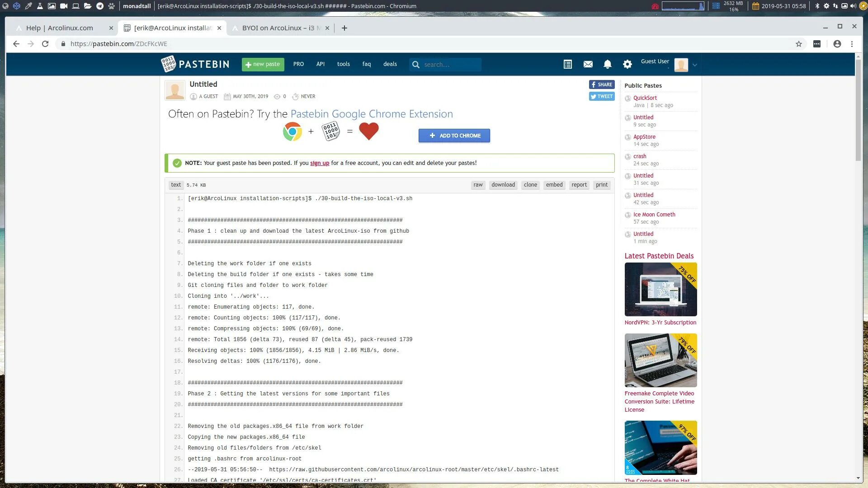Screen dimensions: 868x488
Task: Open settings gear in Pastebin header
Action: [627, 64]
